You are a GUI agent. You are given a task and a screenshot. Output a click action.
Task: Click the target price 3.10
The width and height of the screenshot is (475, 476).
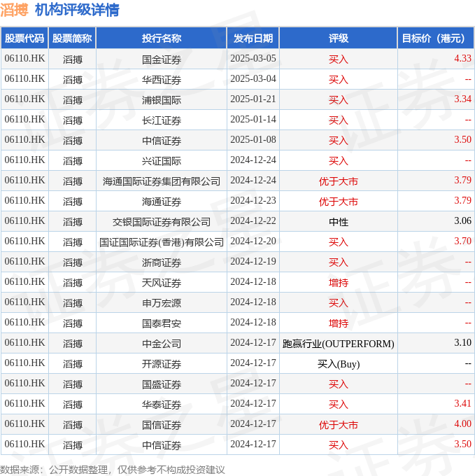click(x=462, y=342)
